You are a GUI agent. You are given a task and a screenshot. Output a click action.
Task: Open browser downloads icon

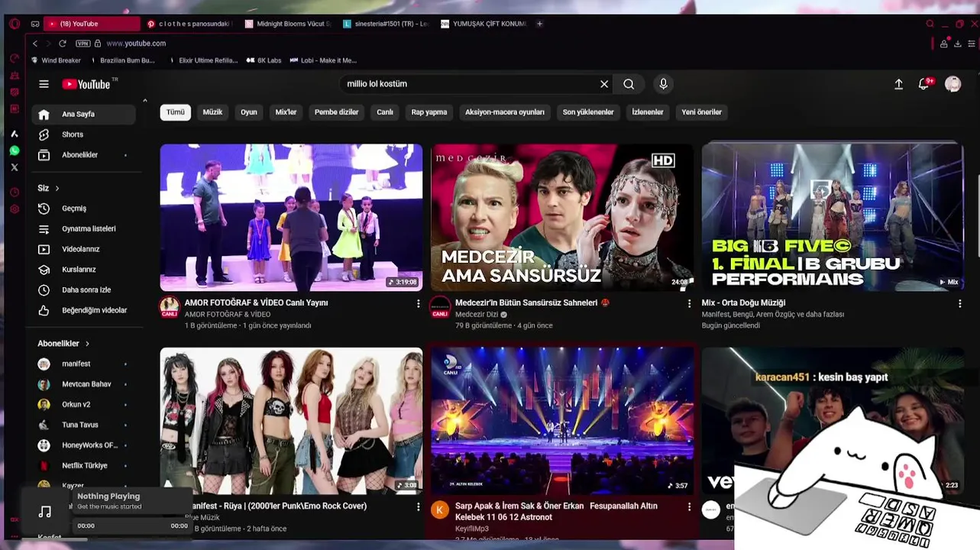click(957, 44)
